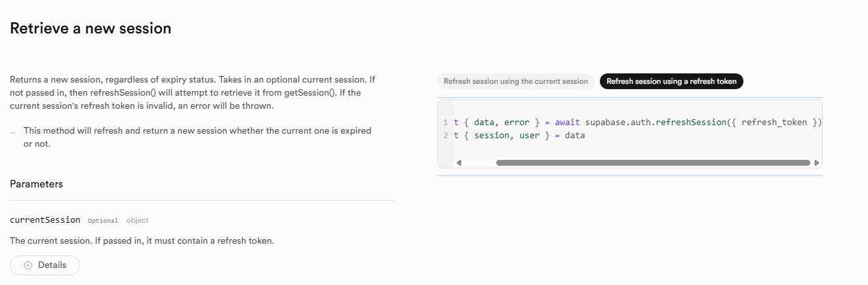
Task: Click line number 2 in the code block
Action: pyautogui.click(x=445, y=136)
